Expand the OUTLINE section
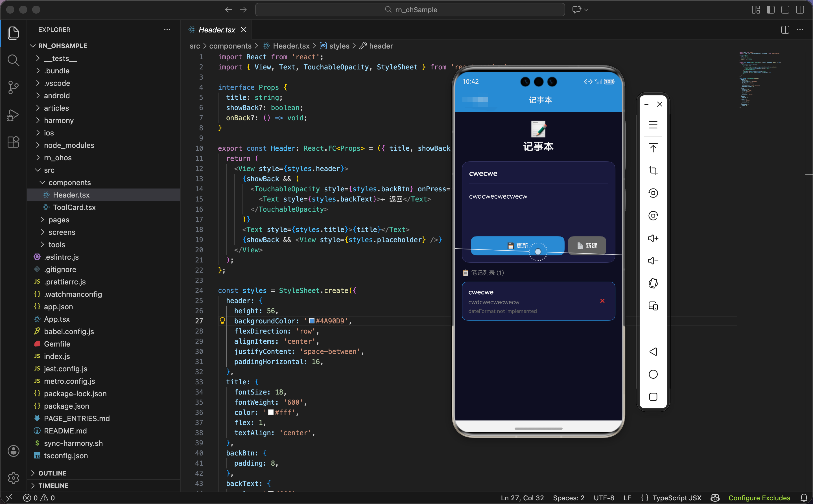The image size is (813, 504). [x=52, y=473]
